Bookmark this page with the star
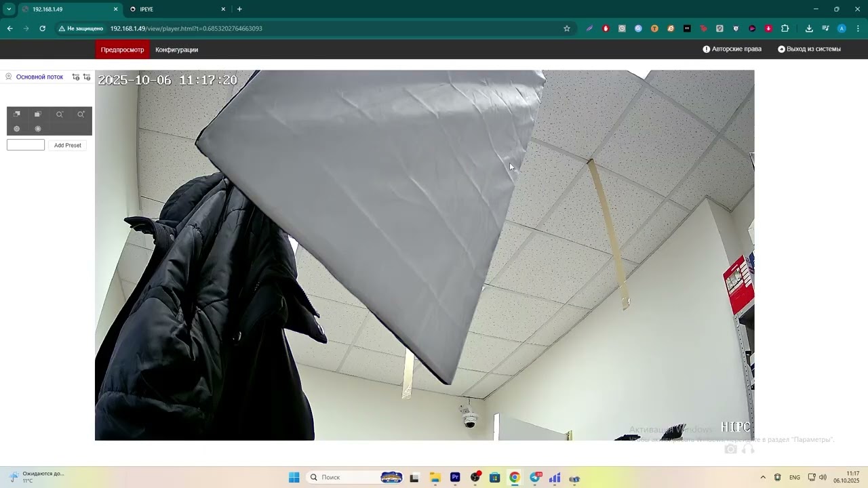Image resolution: width=868 pixels, height=488 pixels. point(567,28)
